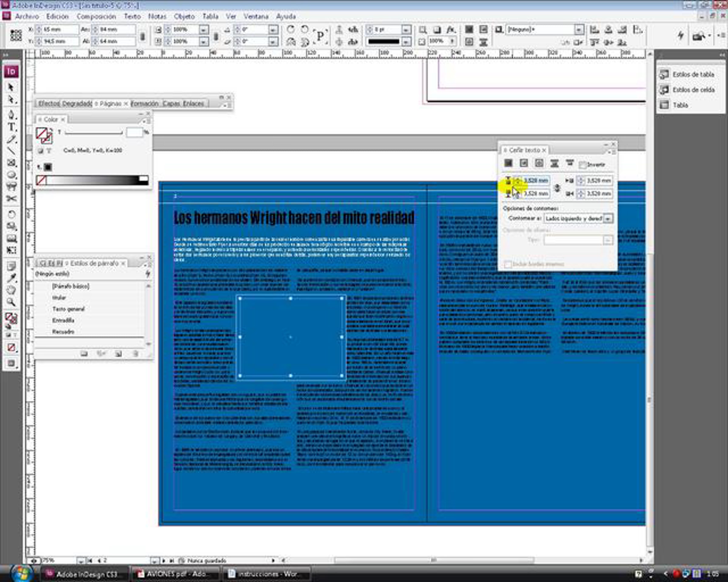Open the 'Contornear a' dropdown
728x582 pixels.
point(608,219)
